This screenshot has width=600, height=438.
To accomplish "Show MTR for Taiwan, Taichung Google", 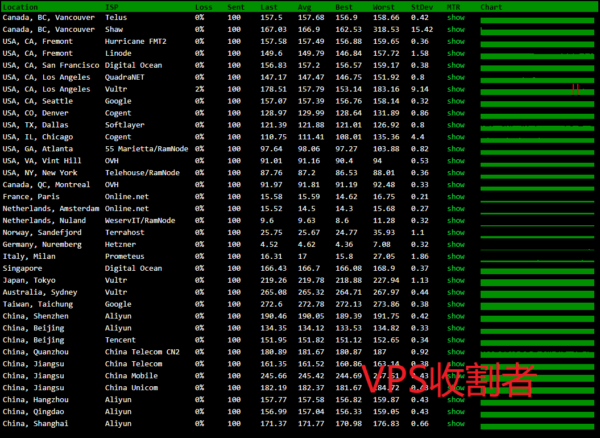I will 455,304.
